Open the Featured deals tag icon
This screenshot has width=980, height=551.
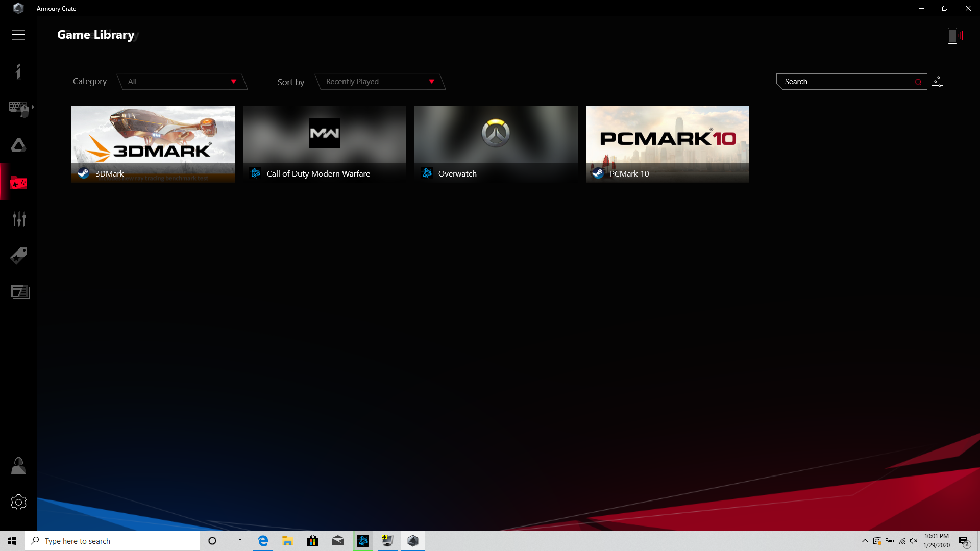(x=19, y=256)
